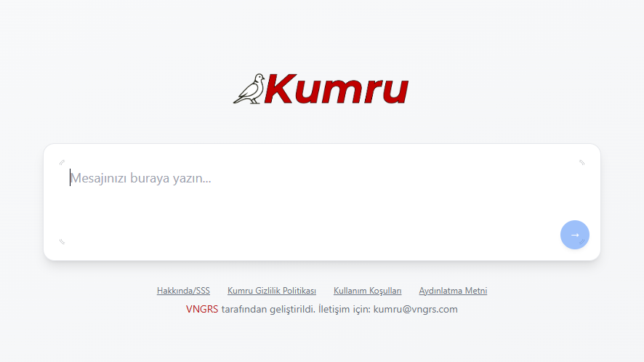Click the 'tarafından geliştirildi' footer text
This screenshot has width=644, height=362.
[267, 309]
